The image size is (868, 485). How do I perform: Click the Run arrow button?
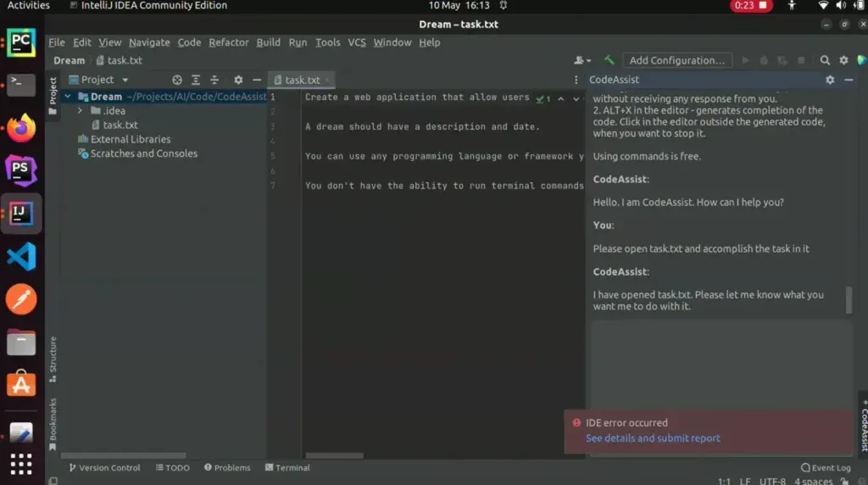point(745,60)
